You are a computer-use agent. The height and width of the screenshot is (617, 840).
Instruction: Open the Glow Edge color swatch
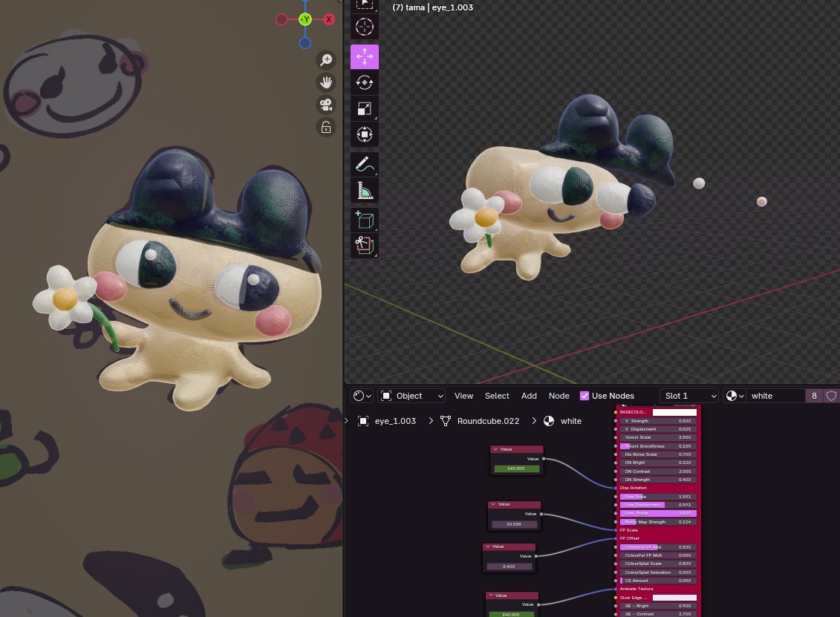[x=674, y=597]
